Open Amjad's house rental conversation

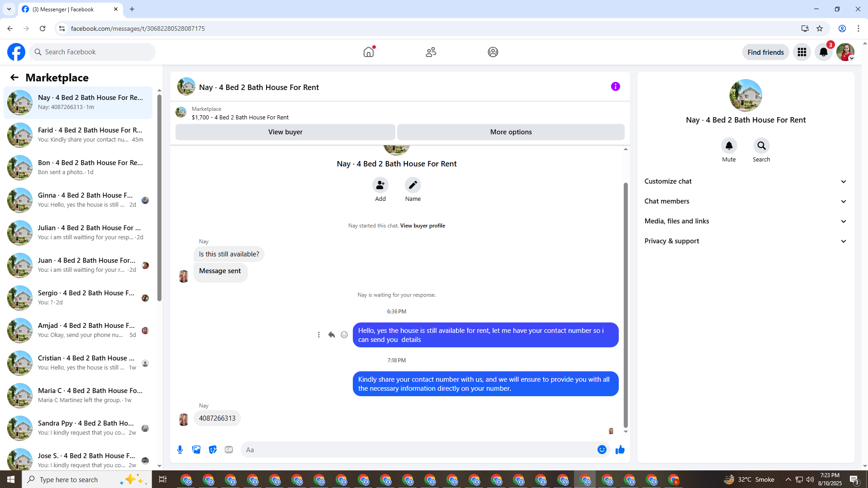78,330
